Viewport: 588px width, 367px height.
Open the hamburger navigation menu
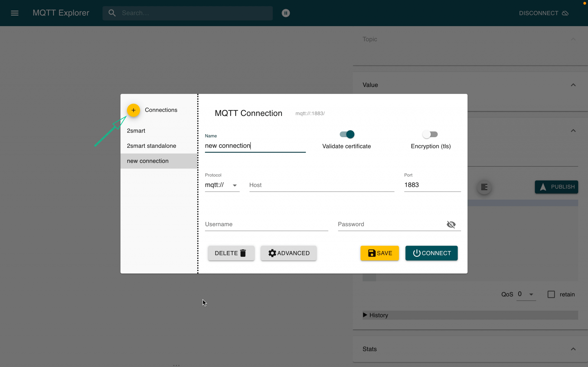click(x=15, y=13)
